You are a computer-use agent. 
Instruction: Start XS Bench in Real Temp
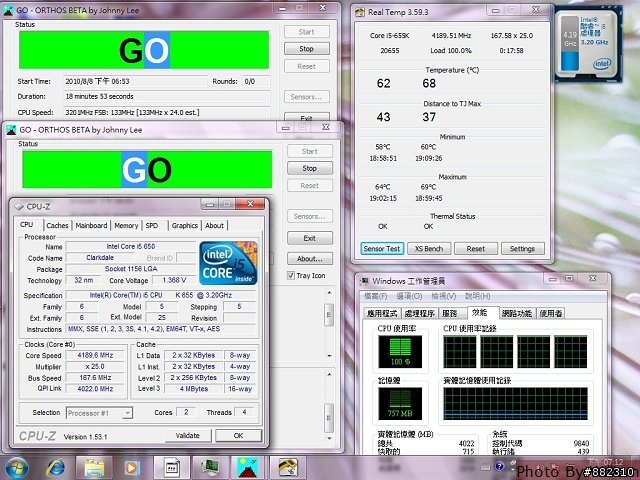(429, 249)
